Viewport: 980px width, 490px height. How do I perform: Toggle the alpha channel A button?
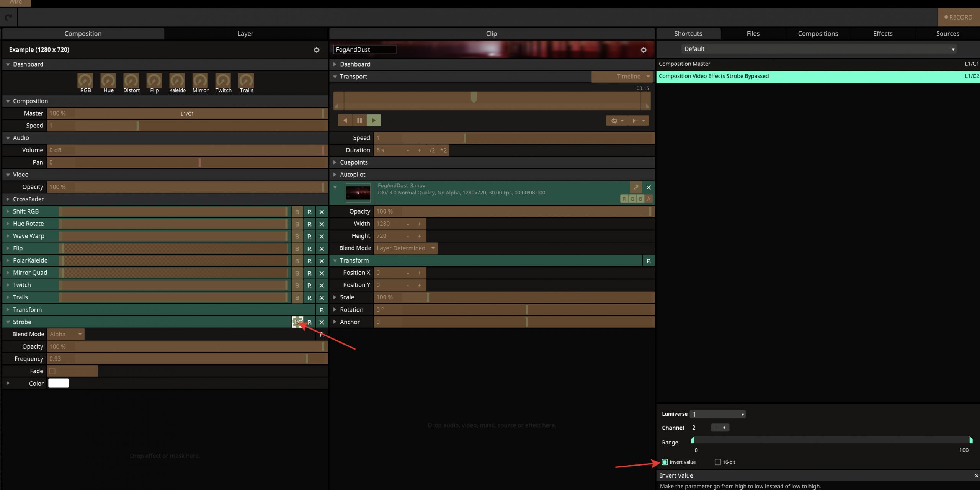point(648,199)
